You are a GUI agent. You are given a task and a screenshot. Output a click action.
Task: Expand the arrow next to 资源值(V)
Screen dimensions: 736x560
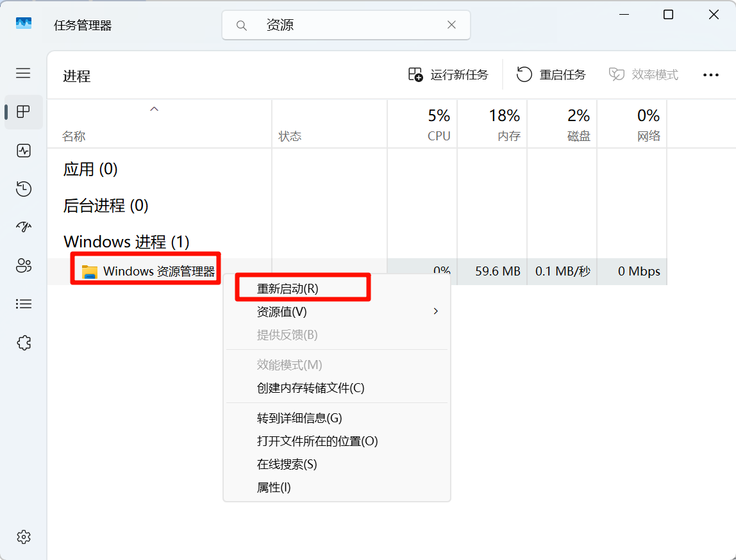436,311
